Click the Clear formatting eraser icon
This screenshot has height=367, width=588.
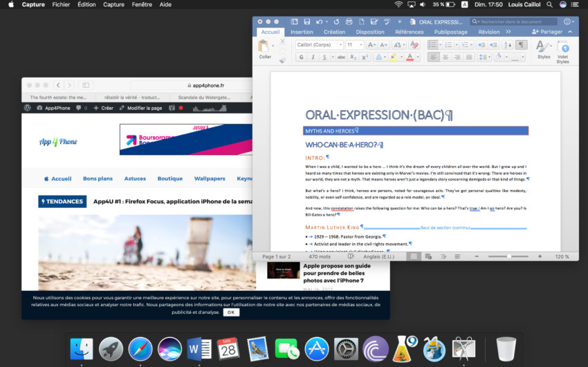click(414, 45)
